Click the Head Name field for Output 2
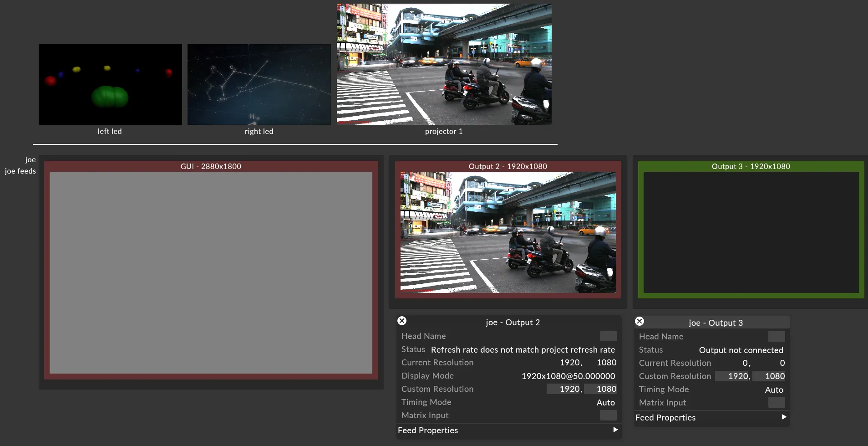Screen dimensions: 868x446 click(608, 336)
